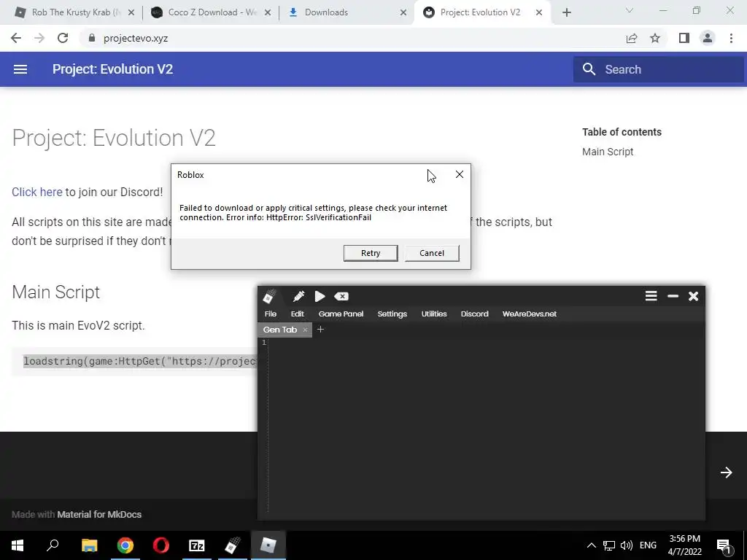Open a new browser tab
The image size is (747, 560).
[566, 12]
